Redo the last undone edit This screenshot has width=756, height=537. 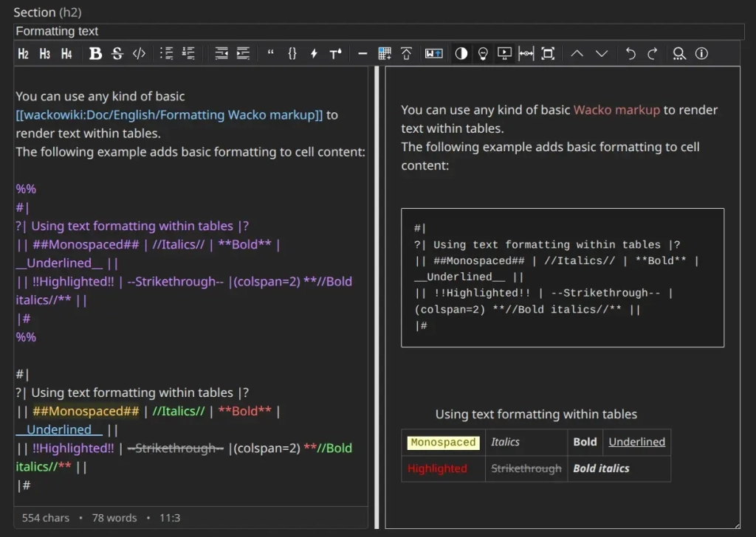(x=652, y=53)
